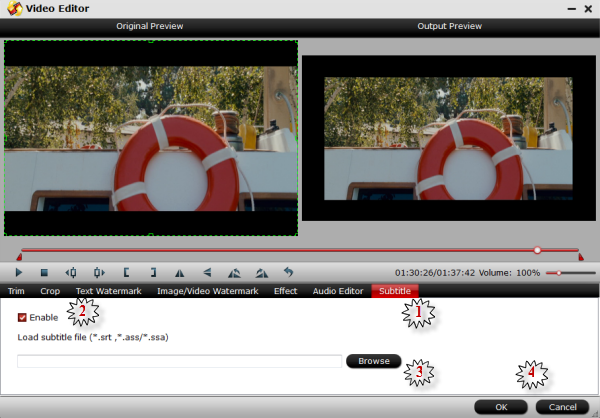Open the Crop tab
The width and height of the screenshot is (600, 418).
click(50, 291)
